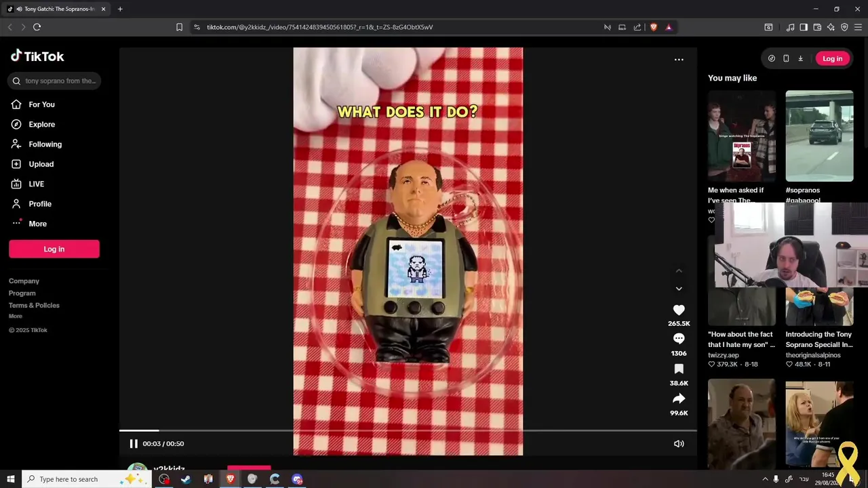Close the Tony Gatchi TikTok tab
868x488 pixels.
pos(103,9)
